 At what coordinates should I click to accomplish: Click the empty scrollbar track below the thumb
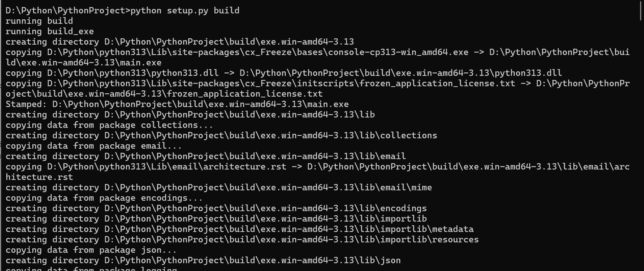(x=641, y=149)
